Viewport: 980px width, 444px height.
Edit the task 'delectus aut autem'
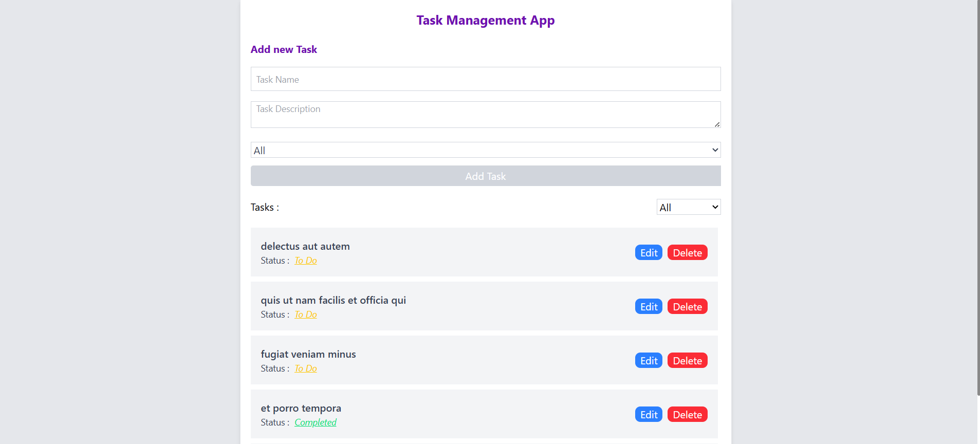(649, 252)
